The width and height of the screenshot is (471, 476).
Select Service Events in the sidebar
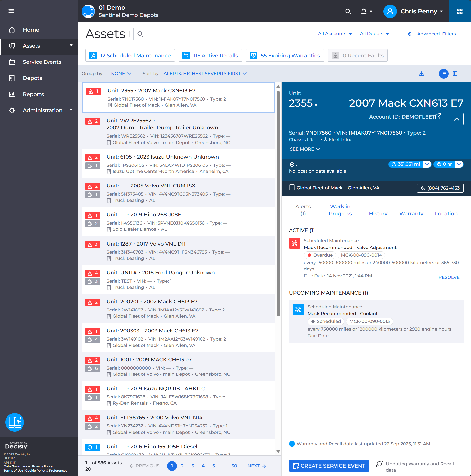click(x=42, y=62)
